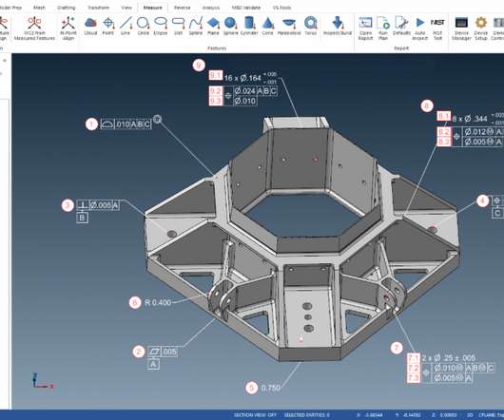Choose the Cloud feature tool
Image resolution: width=504 pixels, height=420 pixels.
(x=90, y=26)
